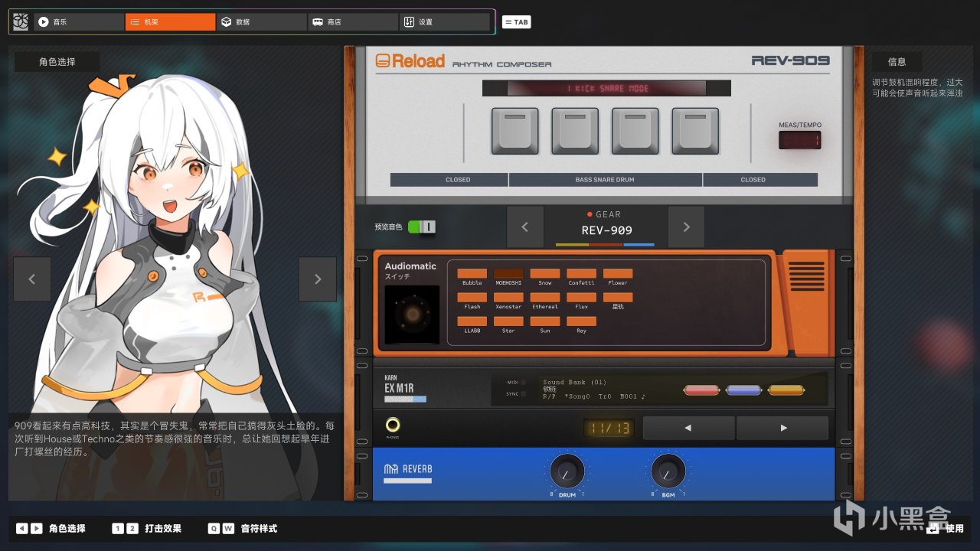The image size is (980, 551).
Task: Select previous character with left arrow
Action: point(32,279)
